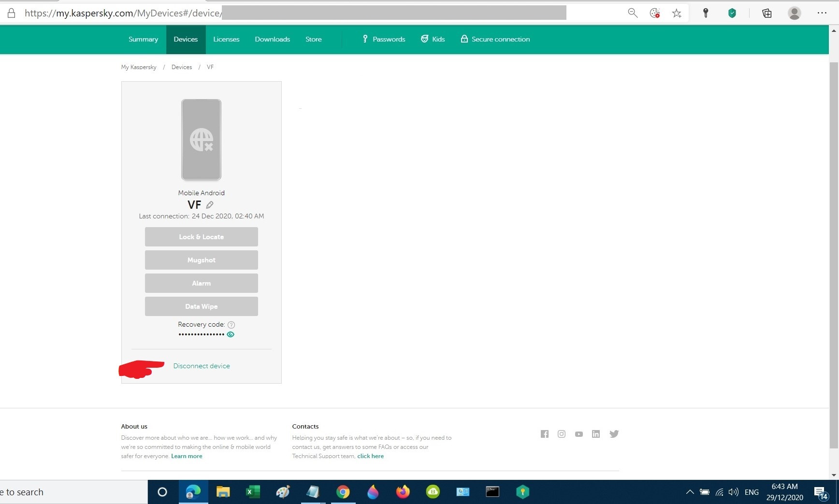Open the Summary tab

(x=143, y=39)
